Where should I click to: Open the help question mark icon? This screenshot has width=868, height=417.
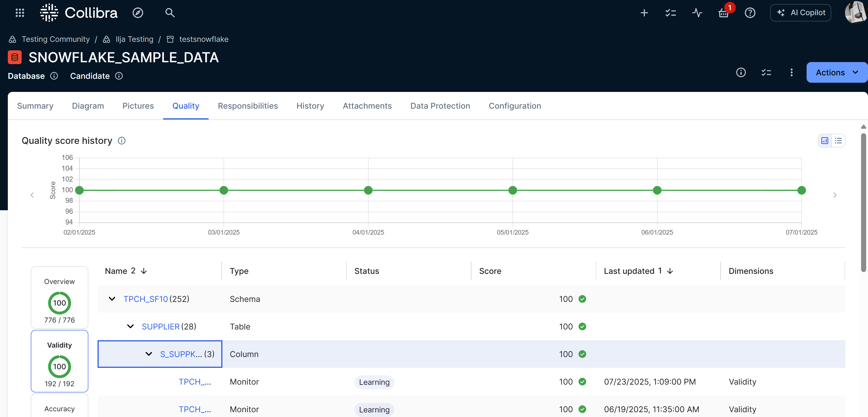coord(750,13)
